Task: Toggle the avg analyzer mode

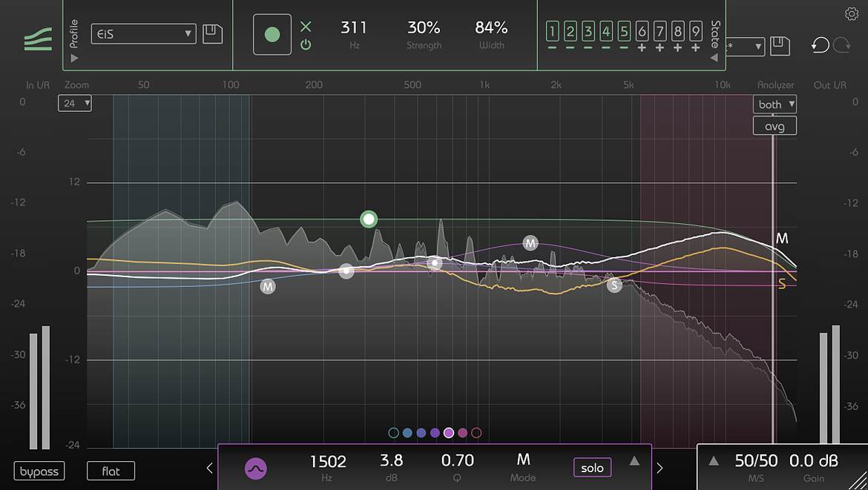Action: click(775, 126)
